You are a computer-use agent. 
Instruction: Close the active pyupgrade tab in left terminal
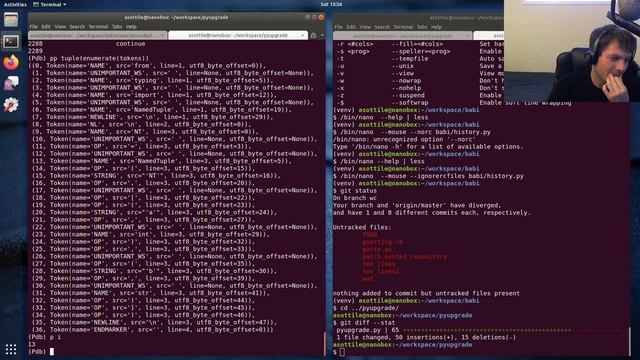(302, 36)
